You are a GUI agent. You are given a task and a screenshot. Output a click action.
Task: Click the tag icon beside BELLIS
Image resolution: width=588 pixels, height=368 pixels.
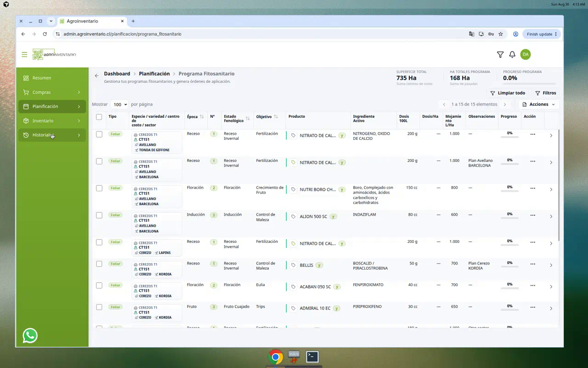tap(294, 265)
